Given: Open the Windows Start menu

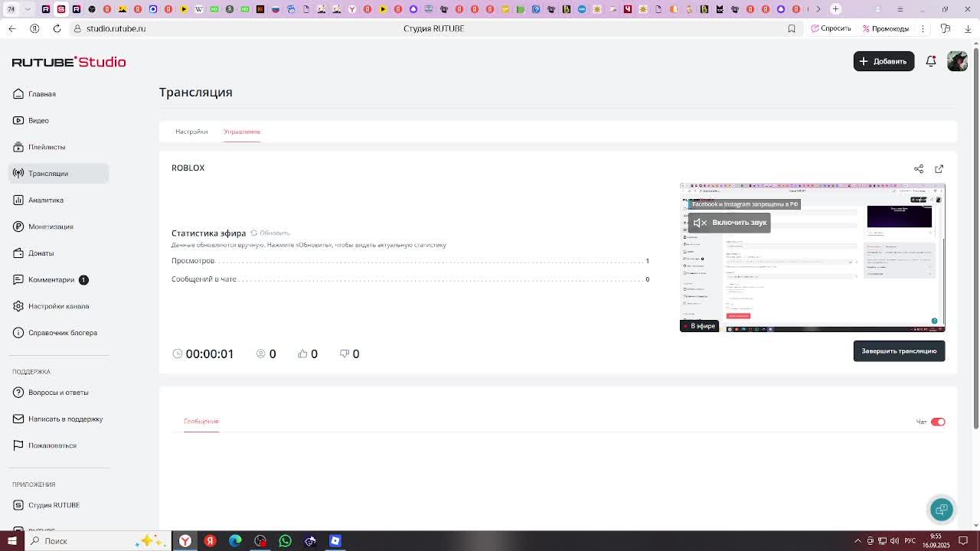Looking at the screenshot, I should (11, 541).
